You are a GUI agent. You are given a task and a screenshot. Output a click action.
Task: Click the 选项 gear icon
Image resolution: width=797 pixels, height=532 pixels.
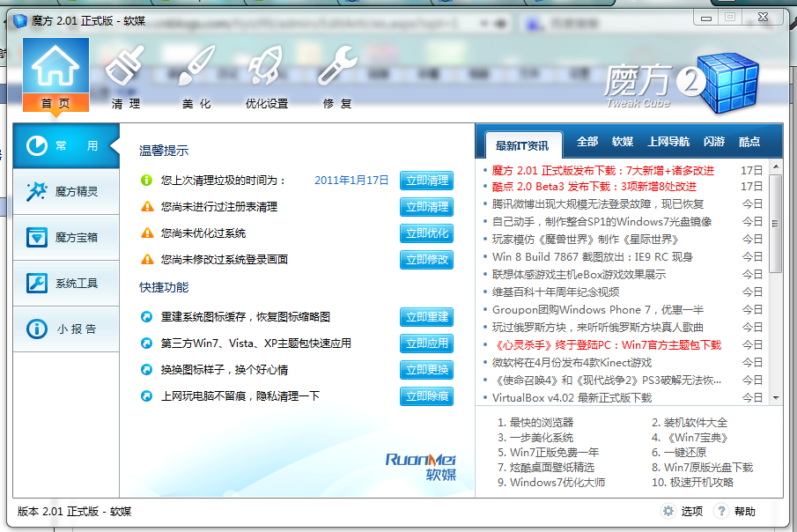coord(668,511)
